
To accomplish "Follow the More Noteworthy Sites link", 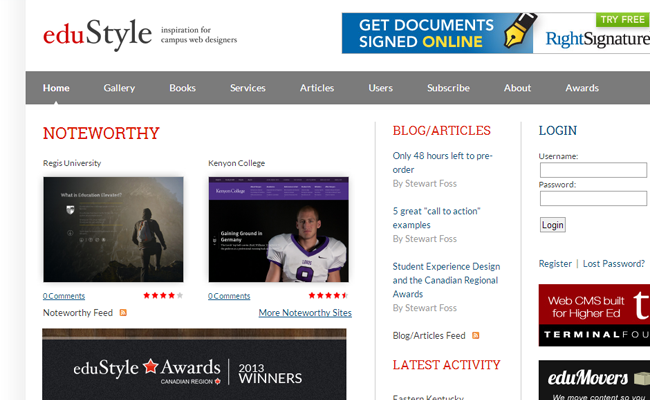I will point(305,313).
